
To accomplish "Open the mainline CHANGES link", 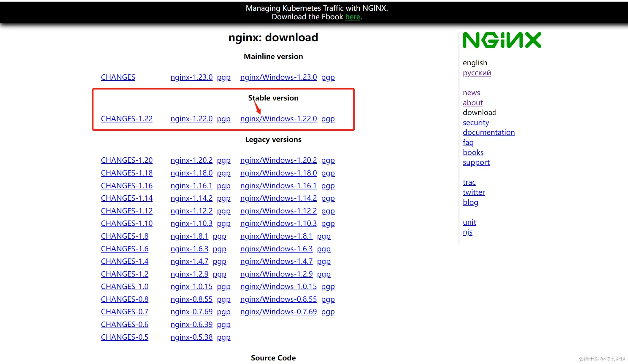I will [x=118, y=77].
